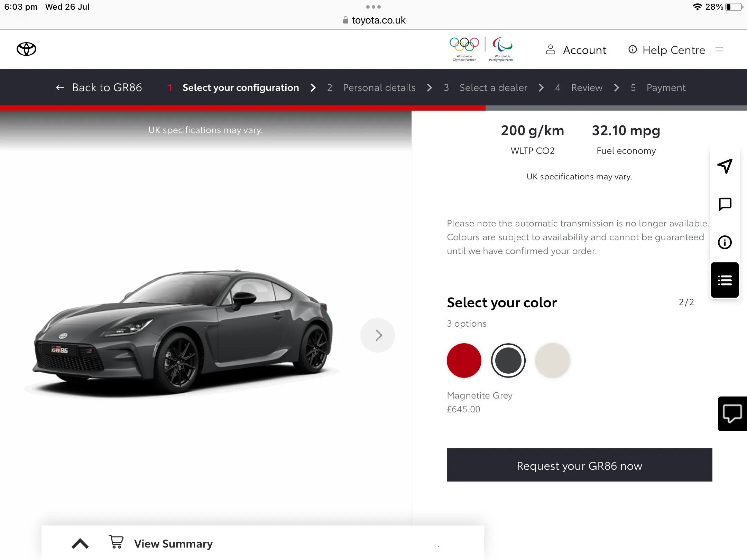Viewport: 747px width, 560px height.
Task: Expand the View Summary panel chevron
Action: (x=80, y=544)
